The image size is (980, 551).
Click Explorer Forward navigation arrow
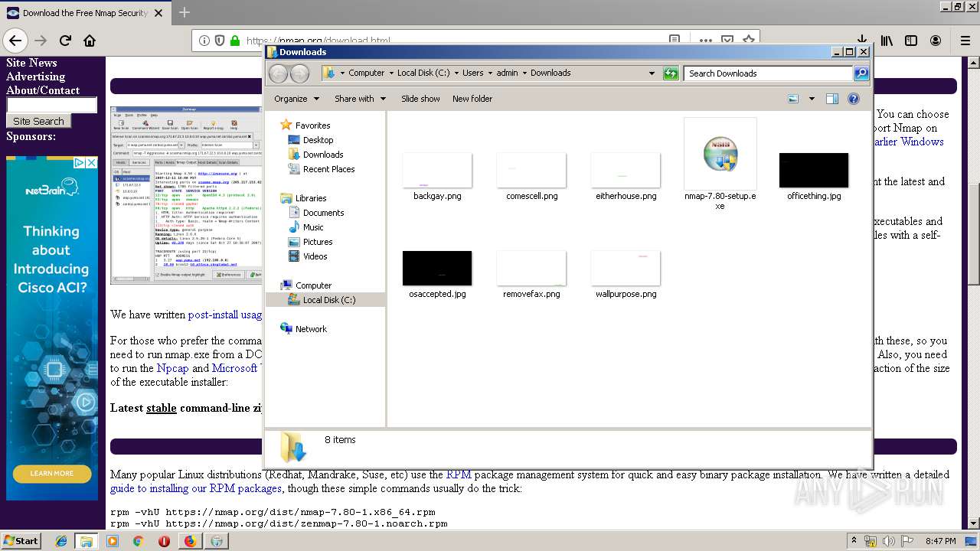(300, 73)
